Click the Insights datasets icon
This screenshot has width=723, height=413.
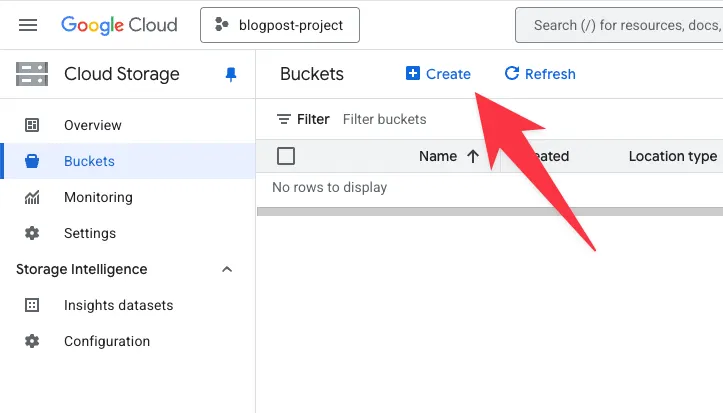(x=32, y=305)
